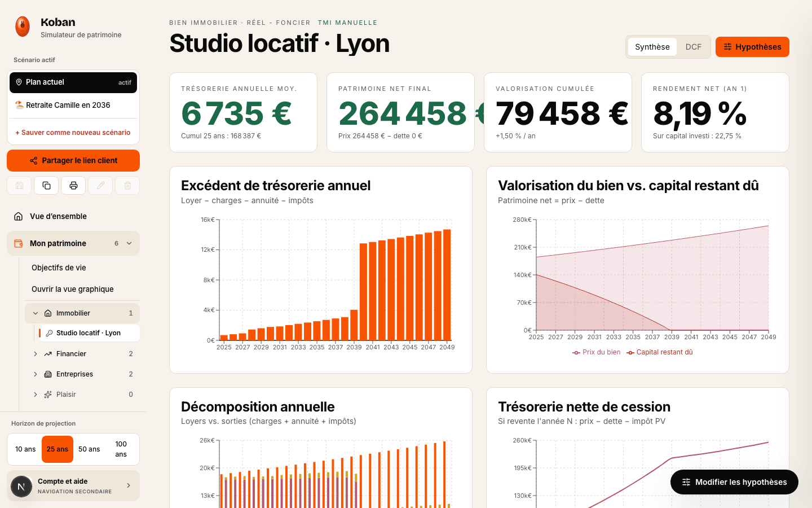
Task: Expand the Plaisir tree chevron
Action: (x=36, y=395)
